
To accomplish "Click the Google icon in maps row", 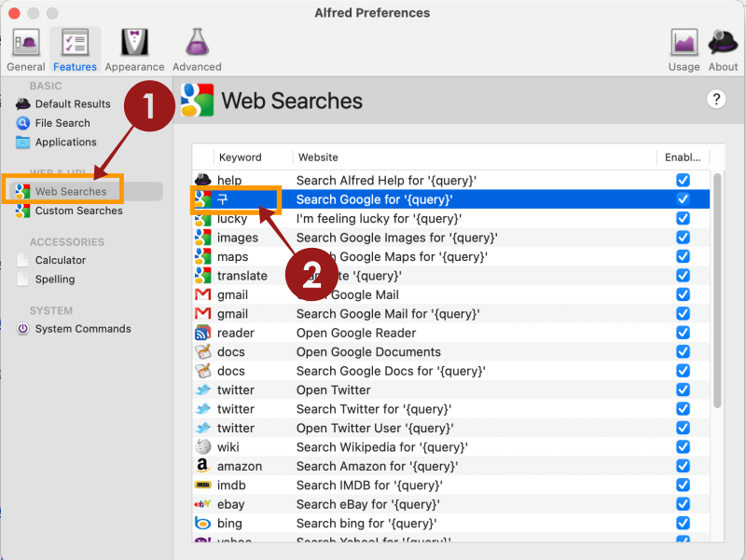I will click(202, 256).
